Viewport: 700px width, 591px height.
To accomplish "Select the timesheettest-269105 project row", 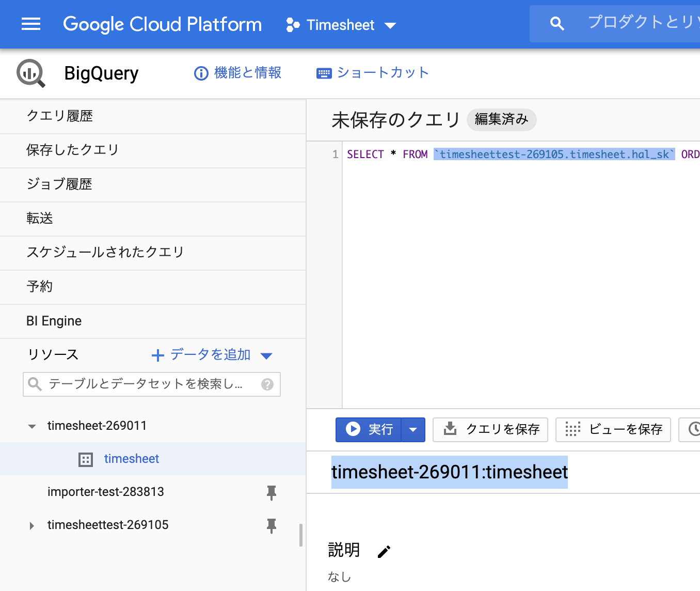I will pyautogui.click(x=153, y=525).
